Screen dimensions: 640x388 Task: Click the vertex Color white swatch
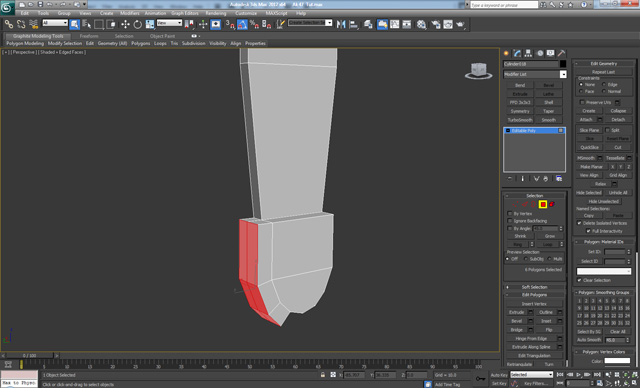(617, 361)
